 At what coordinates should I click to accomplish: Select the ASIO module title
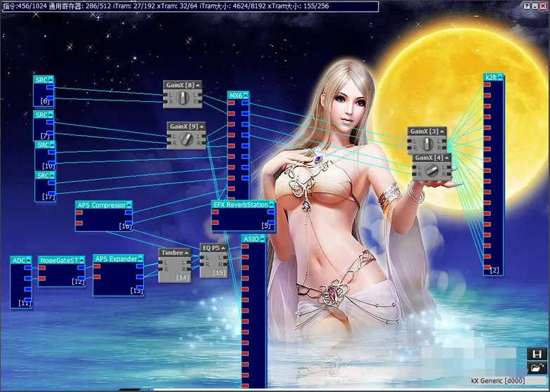coord(251,239)
